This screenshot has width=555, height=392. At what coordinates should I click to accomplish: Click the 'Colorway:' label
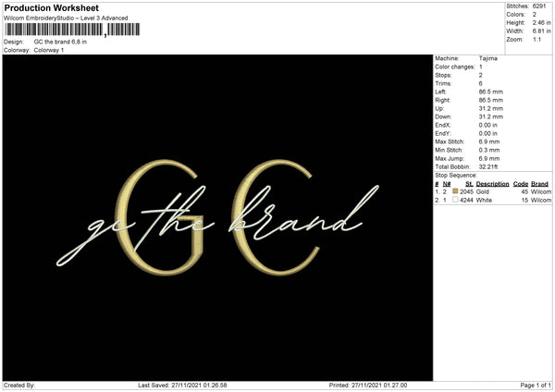[17, 50]
